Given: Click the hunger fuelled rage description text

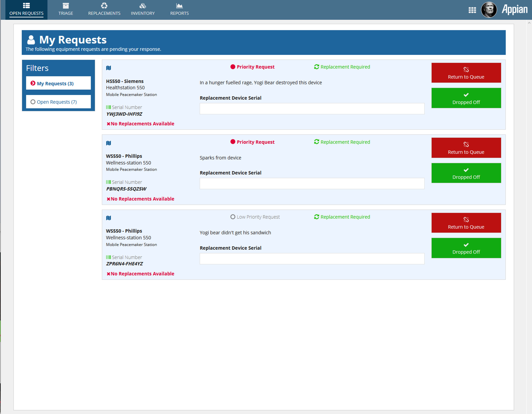Looking at the screenshot, I should pyautogui.click(x=261, y=83).
